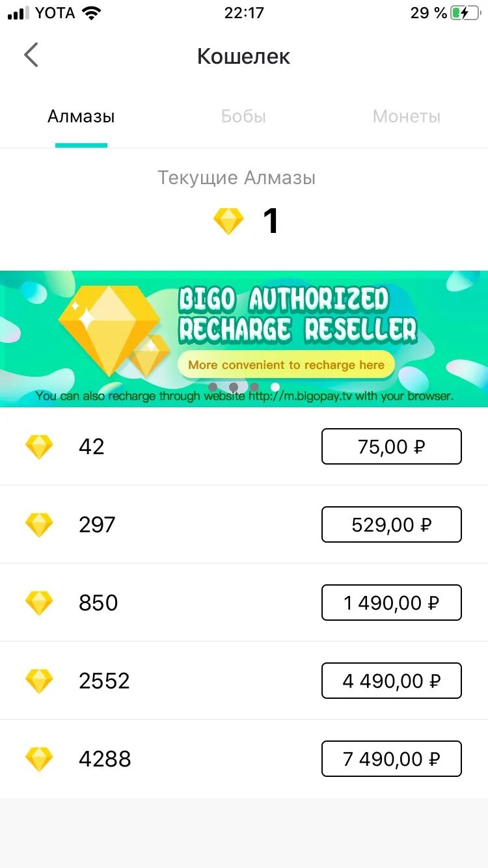Viewport: 488px width, 868px height.
Task: Tap the diamond icon next to 4288
Action: point(39,759)
